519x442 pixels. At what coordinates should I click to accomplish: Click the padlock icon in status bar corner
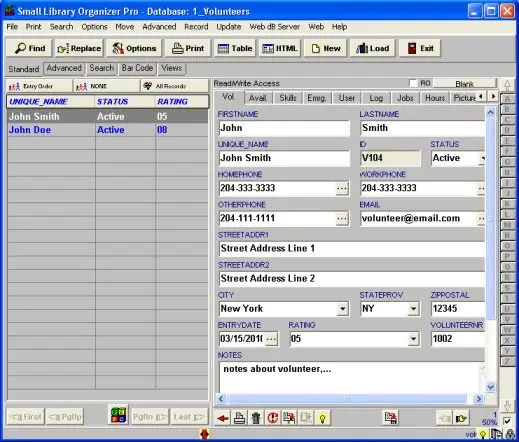tap(510, 434)
